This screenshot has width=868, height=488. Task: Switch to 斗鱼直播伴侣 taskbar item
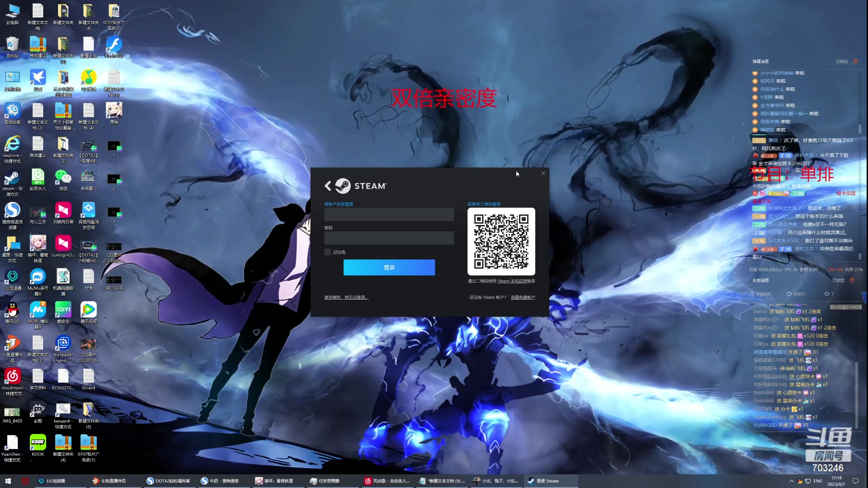point(115,481)
